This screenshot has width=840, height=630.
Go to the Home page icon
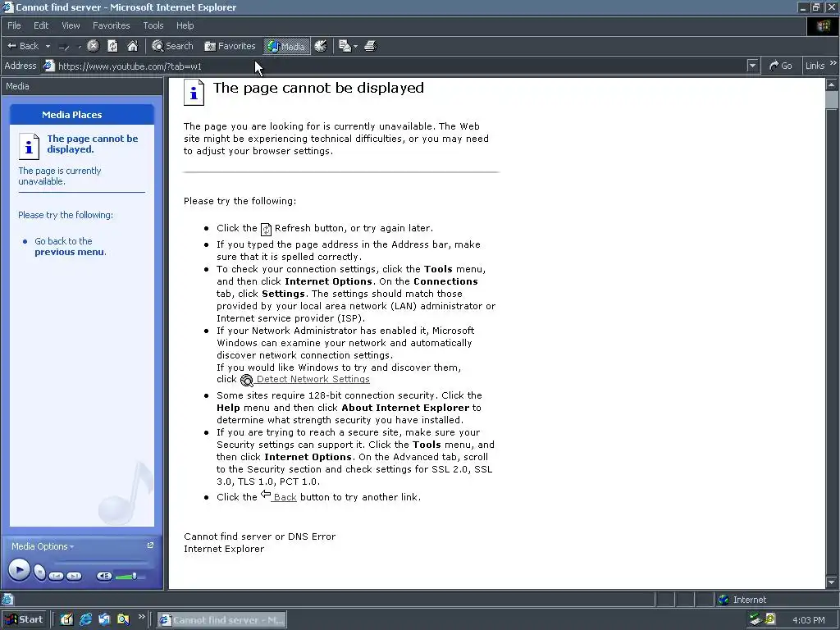point(132,46)
